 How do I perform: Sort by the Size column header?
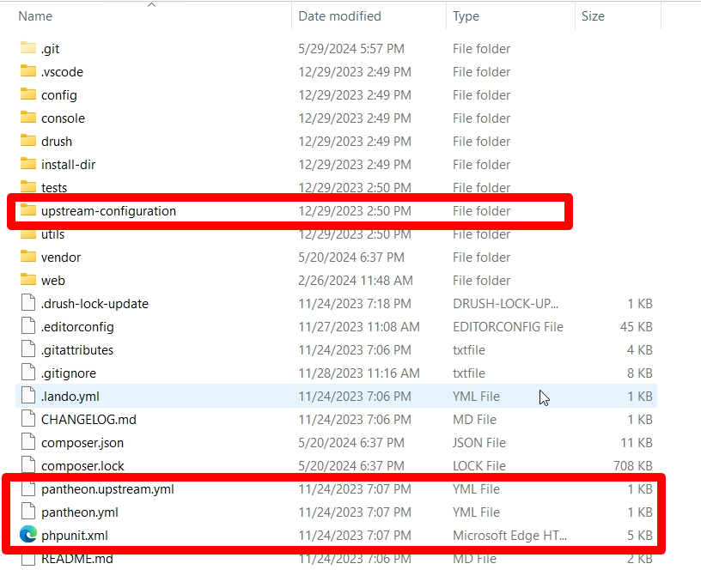point(593,16)
